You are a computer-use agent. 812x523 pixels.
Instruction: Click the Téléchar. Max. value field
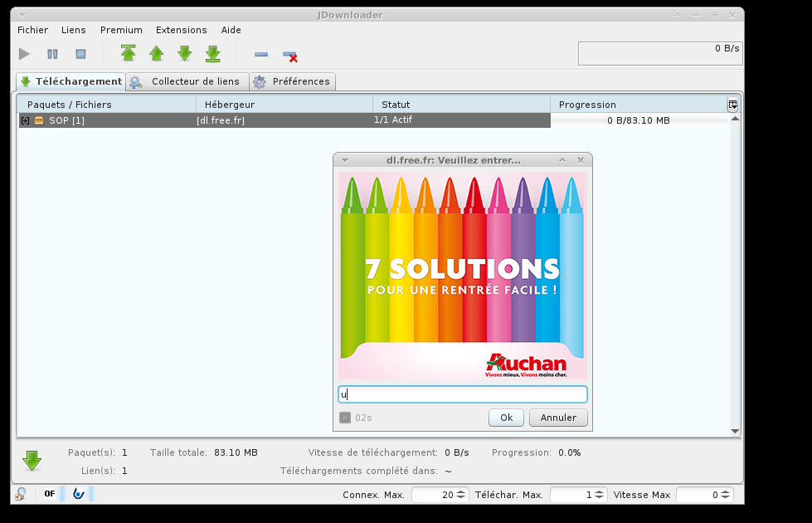[x=572, y=495]
